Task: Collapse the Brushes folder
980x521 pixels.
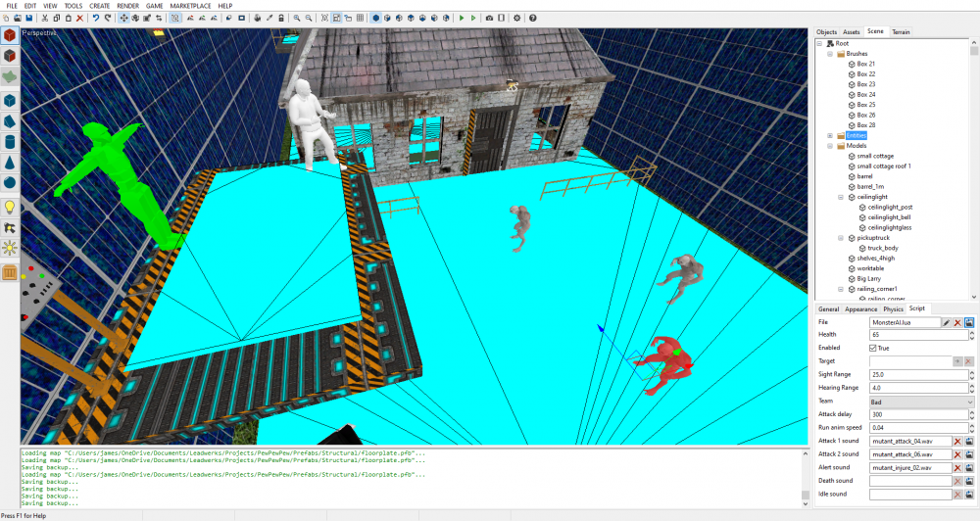Action: pos(830,54)
